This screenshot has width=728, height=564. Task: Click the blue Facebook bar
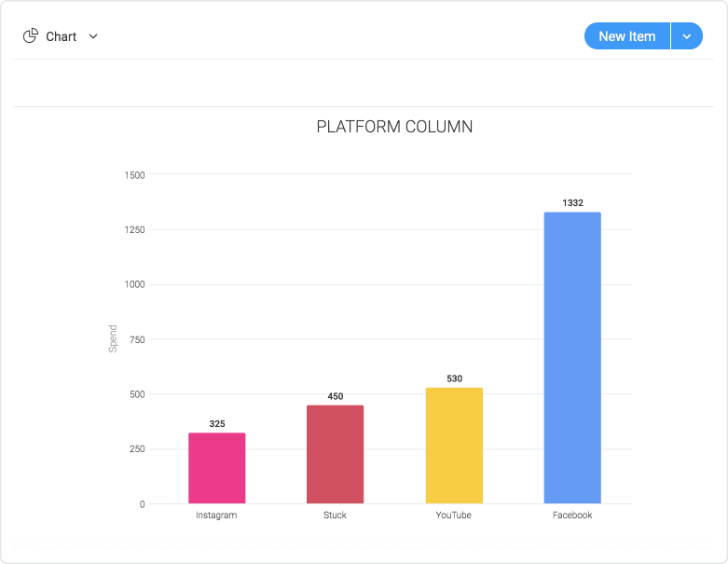(572, 358)
